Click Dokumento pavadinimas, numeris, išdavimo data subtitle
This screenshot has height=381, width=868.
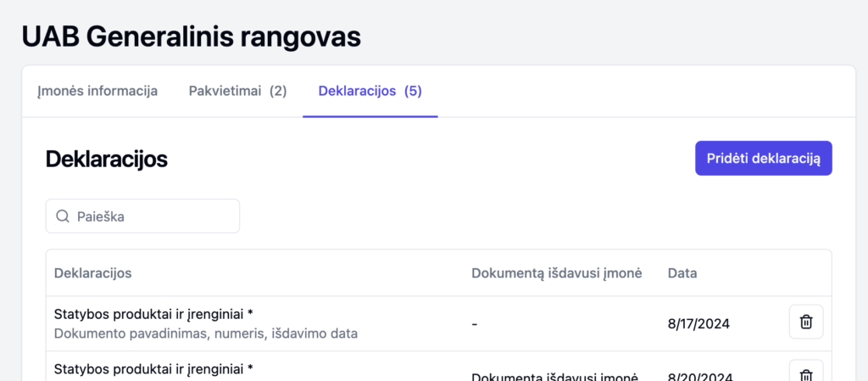tap(206, 334)
